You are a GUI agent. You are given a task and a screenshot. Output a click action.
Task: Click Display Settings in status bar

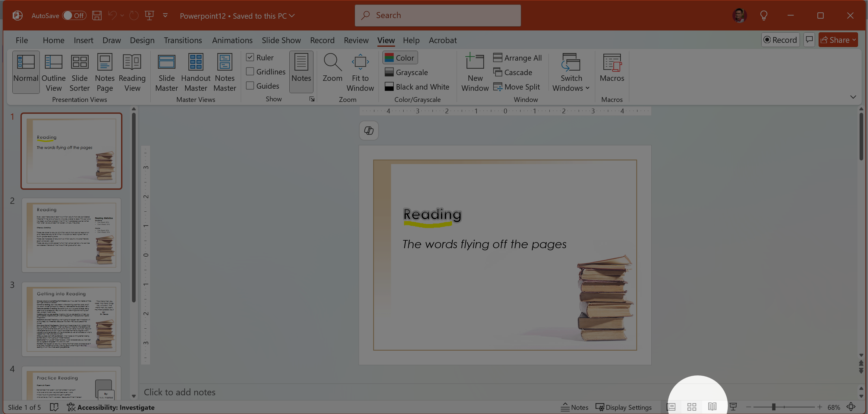623,407
